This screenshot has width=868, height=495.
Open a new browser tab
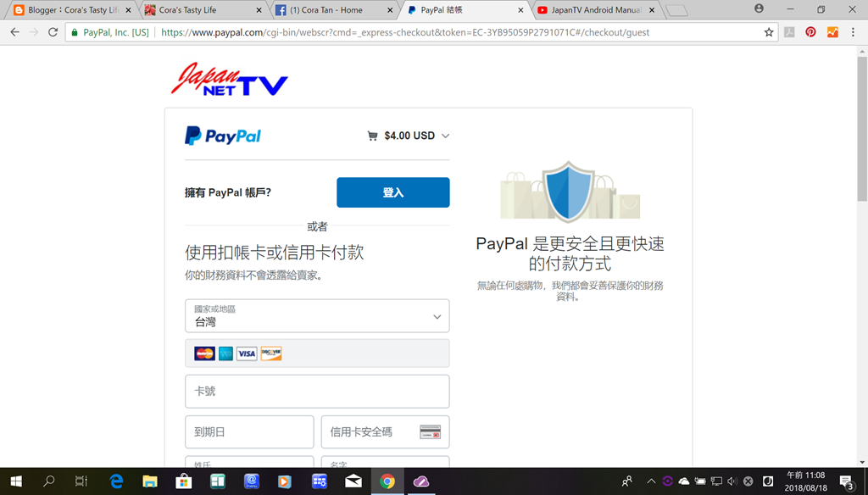(x=676, y=10)
